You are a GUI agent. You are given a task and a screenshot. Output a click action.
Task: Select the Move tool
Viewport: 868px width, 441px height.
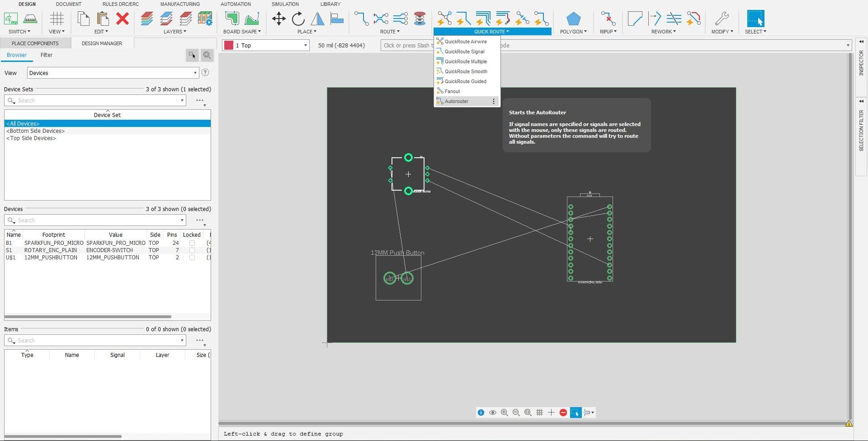point(278,19)
